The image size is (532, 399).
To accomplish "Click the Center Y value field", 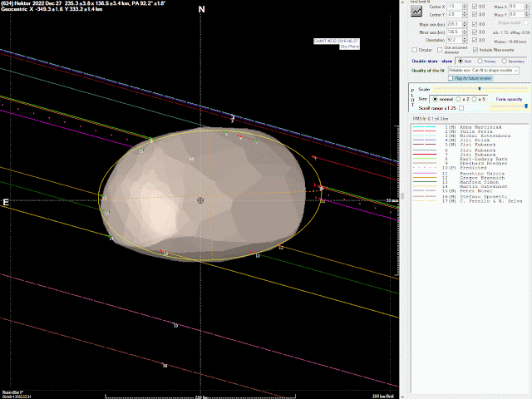I will tap(455, 14).
